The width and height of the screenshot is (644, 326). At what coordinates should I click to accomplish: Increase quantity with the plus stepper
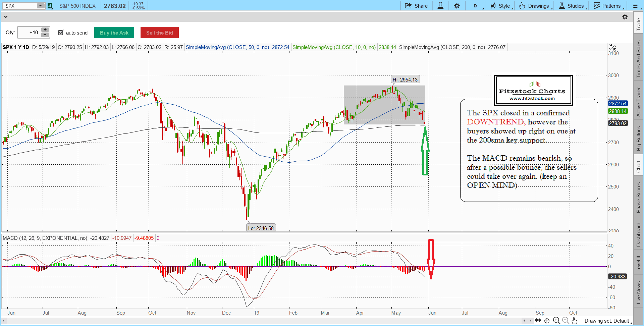coord(45,30)
